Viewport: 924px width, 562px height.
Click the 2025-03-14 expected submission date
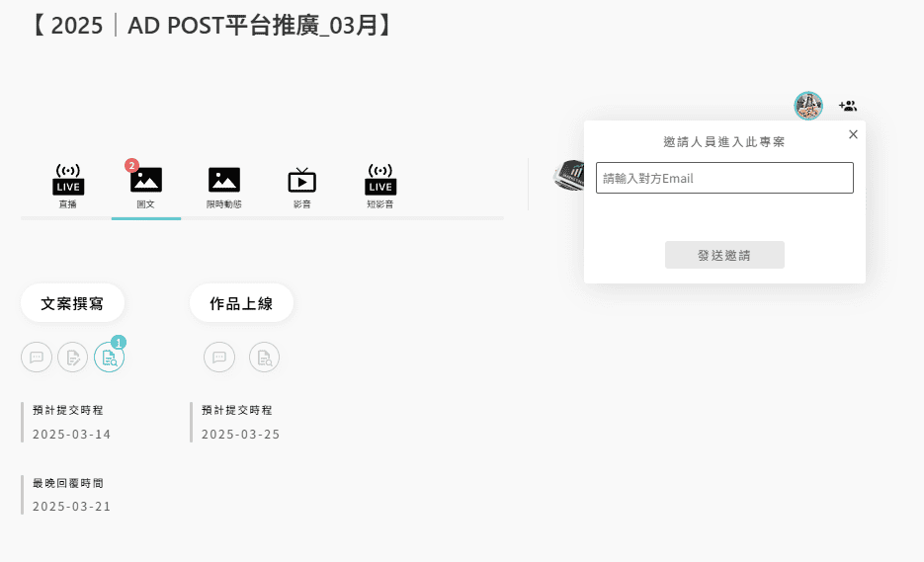[72, 435]
